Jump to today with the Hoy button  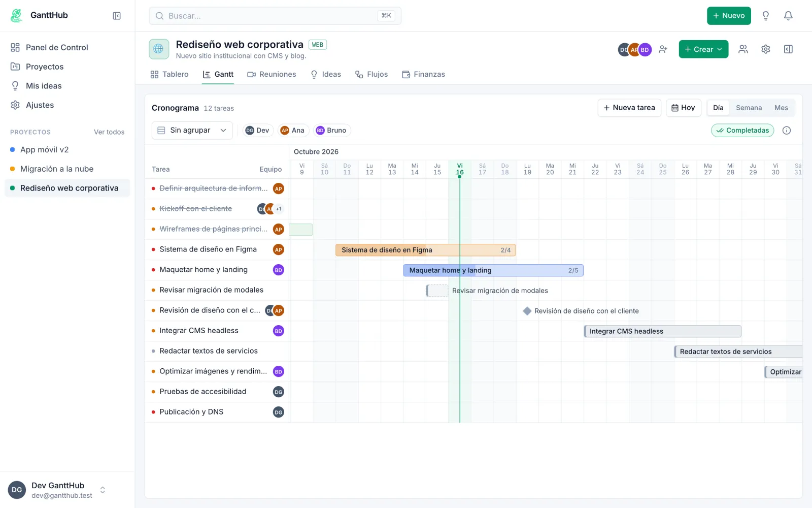pos(683,108)
